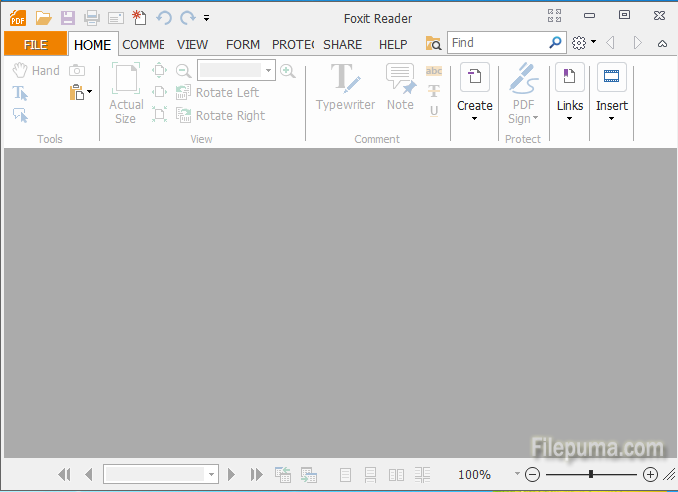Click in the Find search field

click(x=496, y=43)
